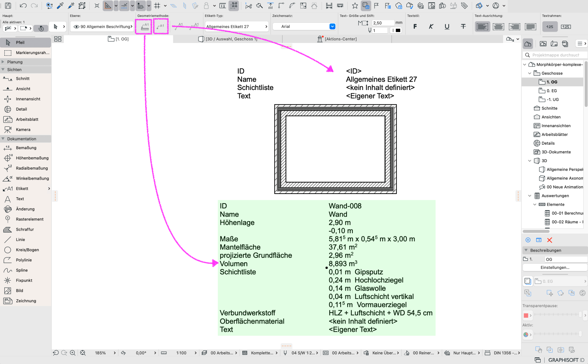588x364 pixels.
Task: Select the Schnitt section tool
Action: coord(26,79)
